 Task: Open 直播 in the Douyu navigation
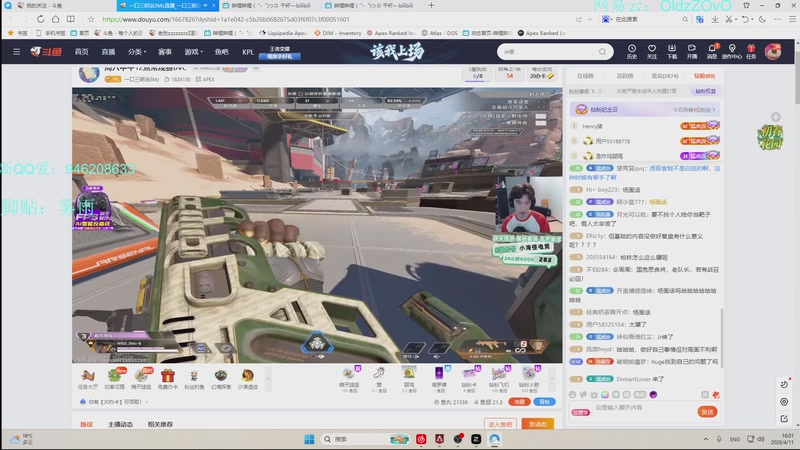pos(108,52)
